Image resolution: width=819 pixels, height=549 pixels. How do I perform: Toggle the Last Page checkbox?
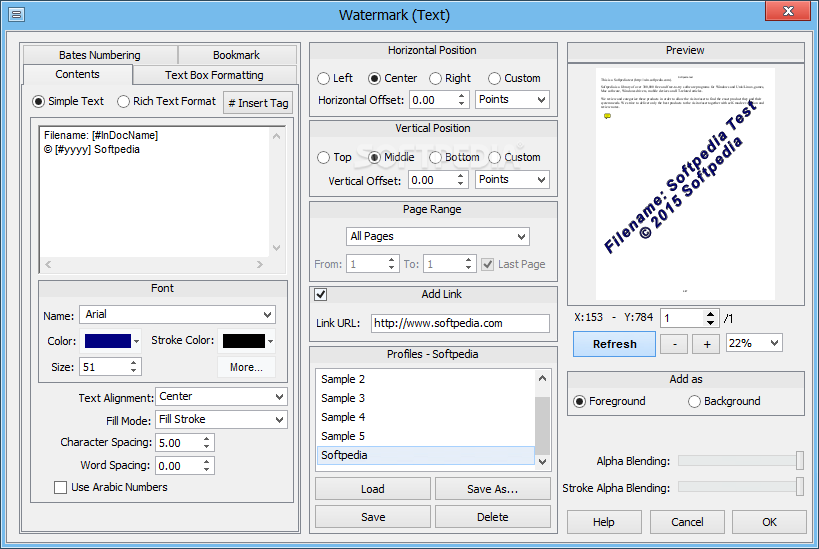tap(487, 264)
